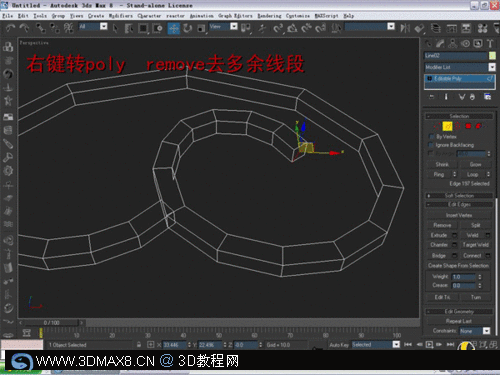The width and height of the screenshot is (500, 375).
Task: Toggle the By Angle checkbox
Action: click(431, 153)
